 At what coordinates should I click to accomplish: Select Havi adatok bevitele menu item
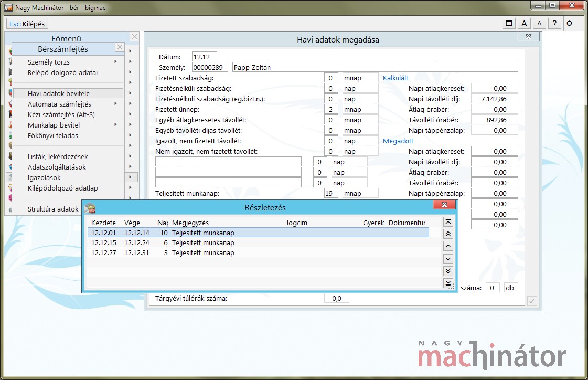coord(68,93)
